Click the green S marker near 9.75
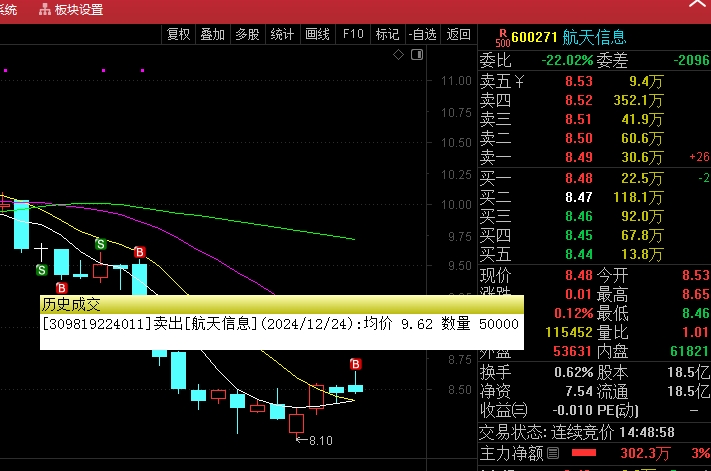The height and width of the screenshot is (471, 711). (101, 244)
